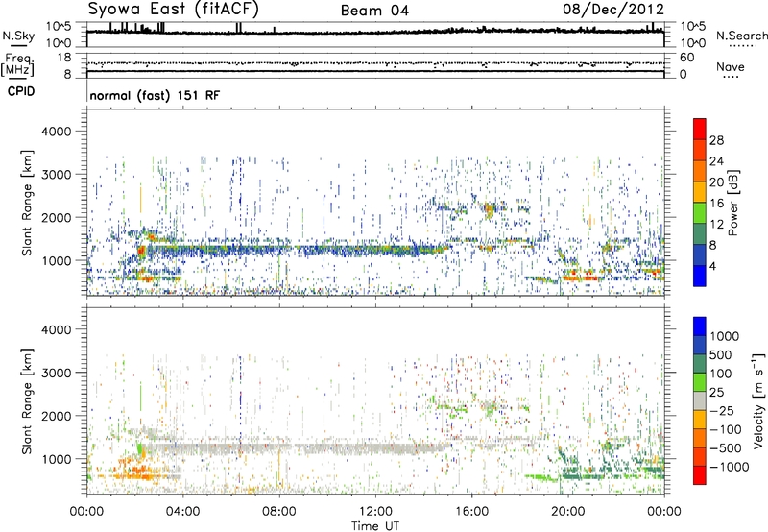The image size is (768, 532).
Task: Pick the red top segment of power colorbar
Action: coord(700,130)
